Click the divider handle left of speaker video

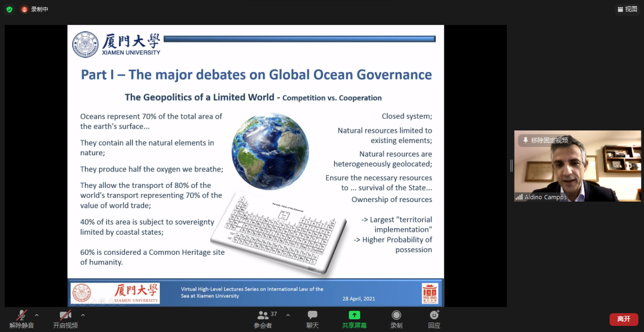511,165
